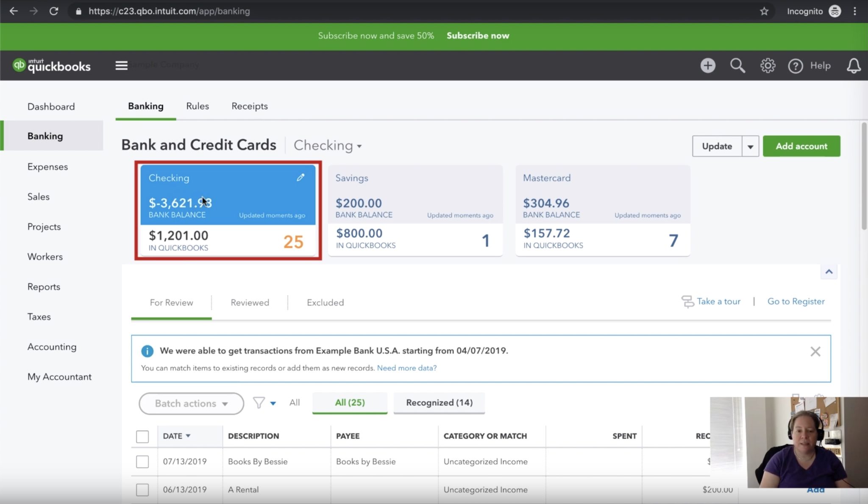868x504 pixels.
Task: Open Taxes in the sidebar
Action: pyautogui.click(x=39, y=317)
